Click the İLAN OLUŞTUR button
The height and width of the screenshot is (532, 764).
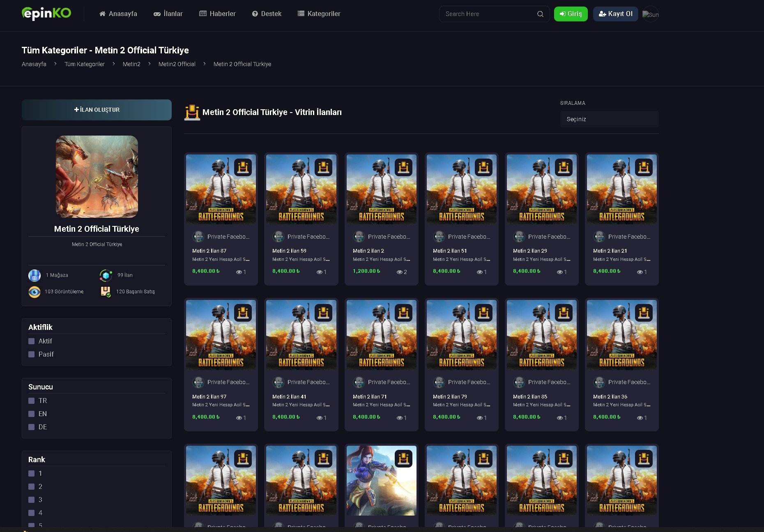point(97,110)
